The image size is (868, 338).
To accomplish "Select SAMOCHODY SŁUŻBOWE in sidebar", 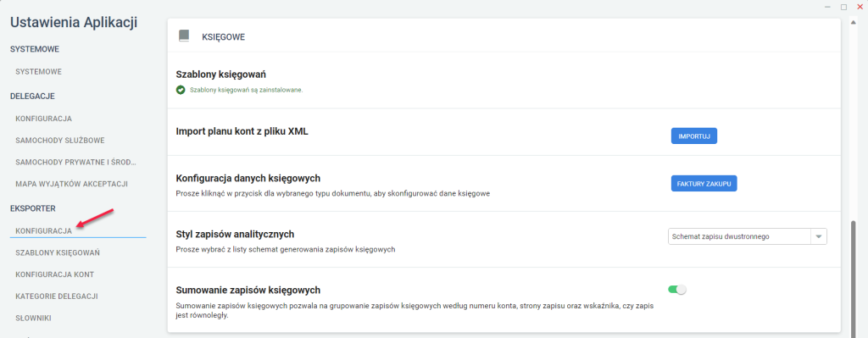I will pyautogui.click(x=60, y=141).
